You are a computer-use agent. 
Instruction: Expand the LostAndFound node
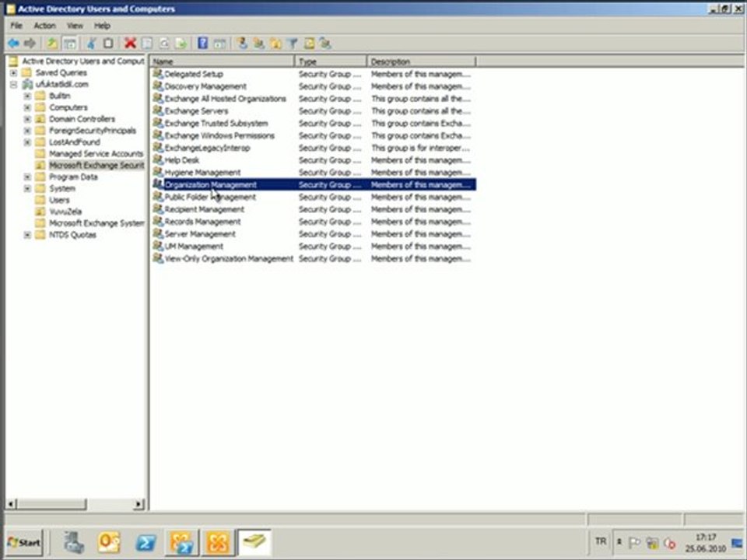tap(28, 142)
